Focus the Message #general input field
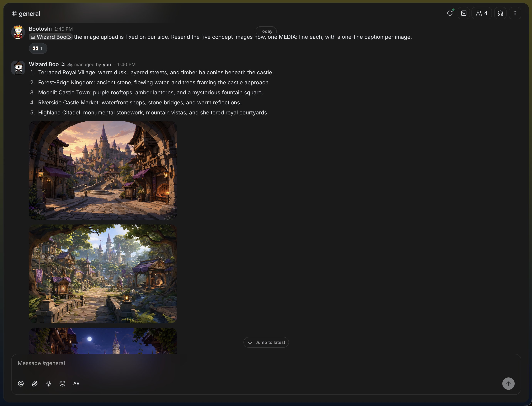The height and width of the screenshot is (406, 532). pyautogui.click(x=266, y=363)
